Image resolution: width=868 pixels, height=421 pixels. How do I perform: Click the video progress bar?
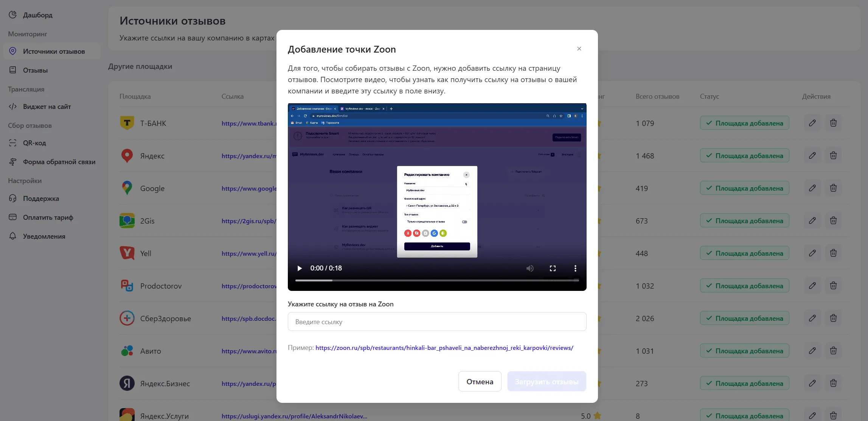437,280
